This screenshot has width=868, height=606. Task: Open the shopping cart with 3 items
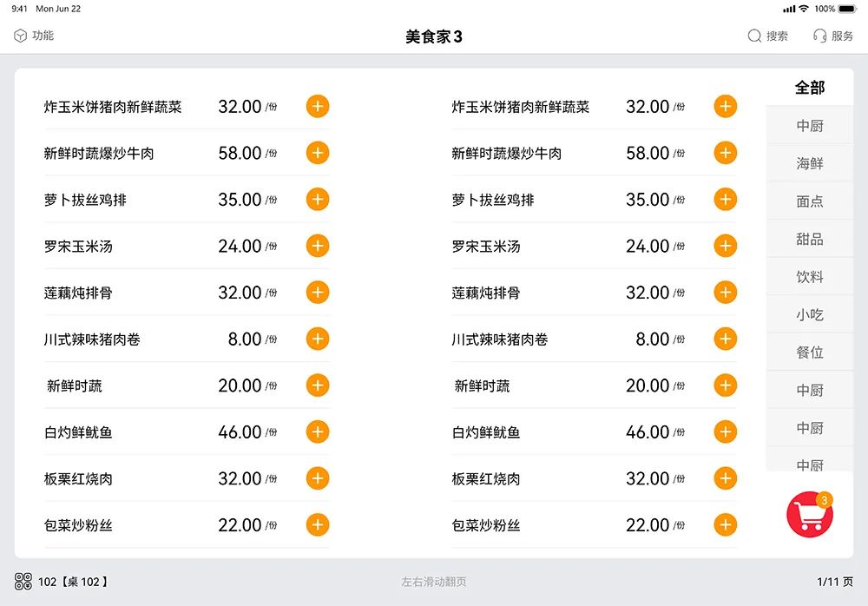808,514
